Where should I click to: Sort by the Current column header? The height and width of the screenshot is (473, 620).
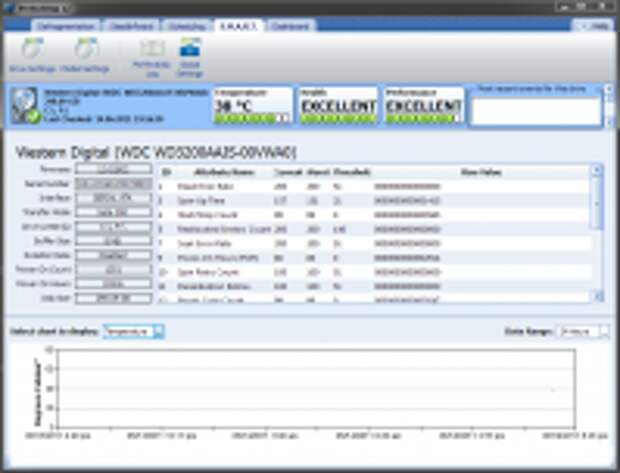[x=288, y=172]
